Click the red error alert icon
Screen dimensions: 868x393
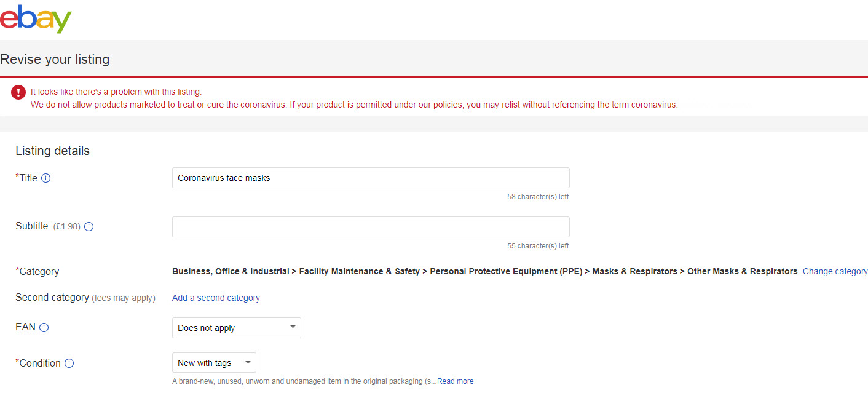pyautogui.click(x=18, y=92)
